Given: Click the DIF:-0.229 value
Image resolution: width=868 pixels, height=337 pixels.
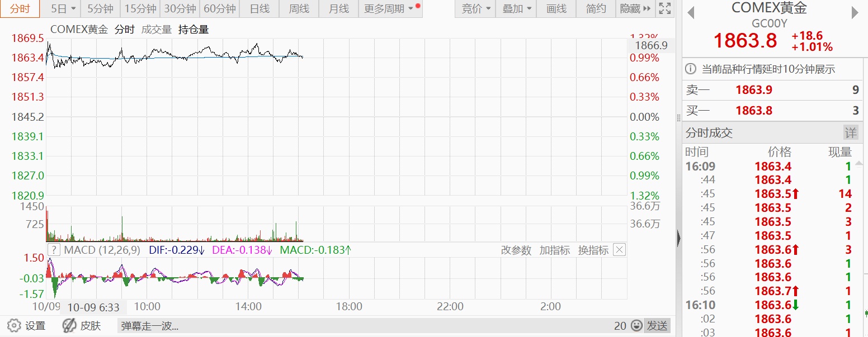Looking at the screenshot, I should (177, 250).
